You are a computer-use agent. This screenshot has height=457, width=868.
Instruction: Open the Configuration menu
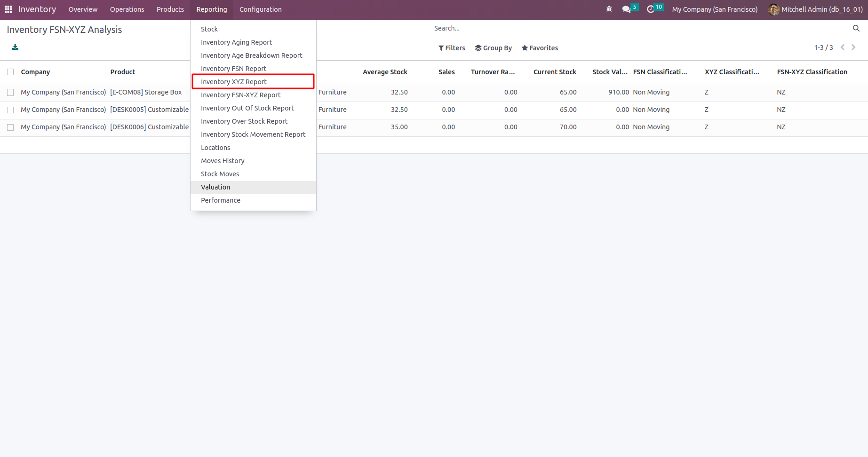[260, 9]
